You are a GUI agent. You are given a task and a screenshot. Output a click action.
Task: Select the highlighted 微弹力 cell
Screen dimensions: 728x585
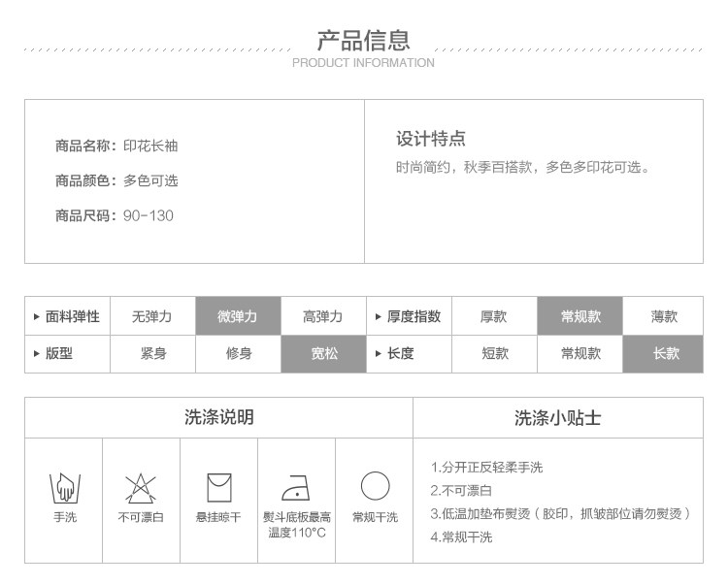tap(238, 316)
